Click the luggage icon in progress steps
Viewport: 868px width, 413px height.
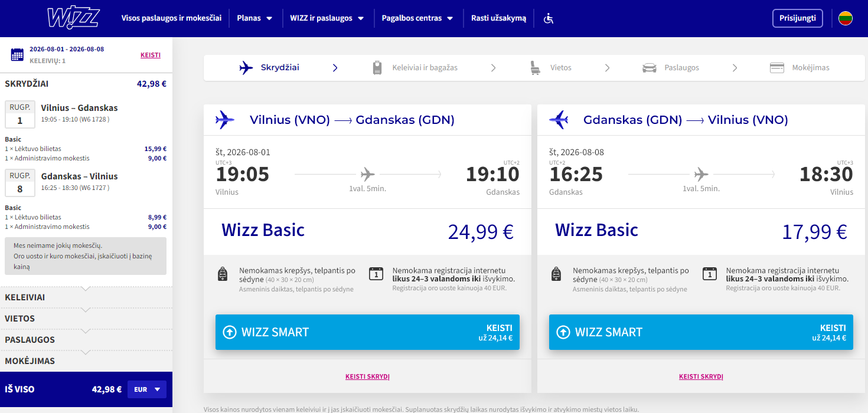coord(377,68)
